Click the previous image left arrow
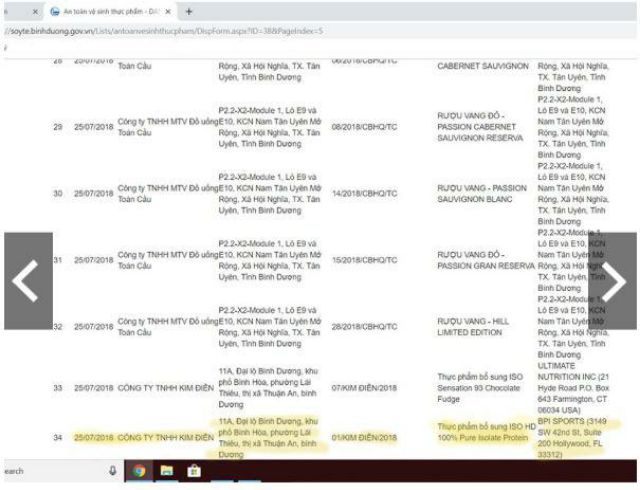This screenshot has width=640, height=490. tap(25, 282)
